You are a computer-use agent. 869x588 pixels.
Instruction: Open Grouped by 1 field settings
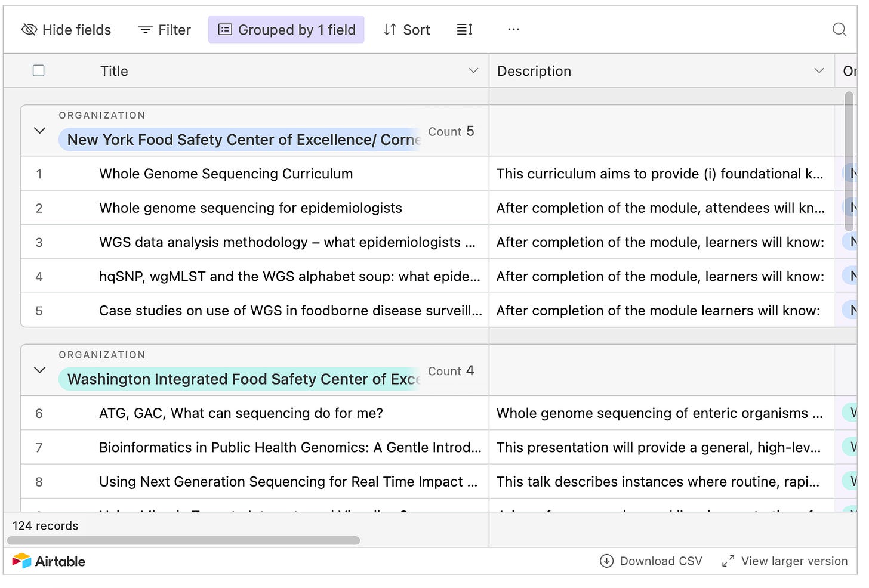coord(286,29)
